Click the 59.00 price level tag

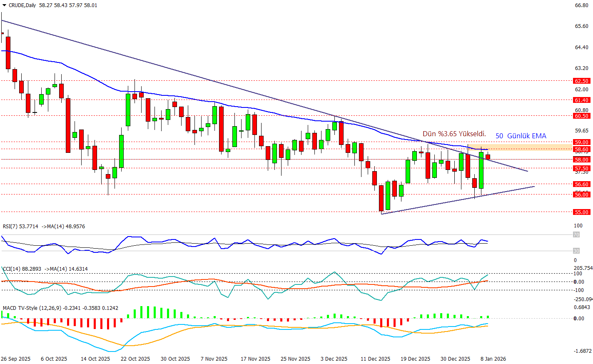tap(581, 142)
